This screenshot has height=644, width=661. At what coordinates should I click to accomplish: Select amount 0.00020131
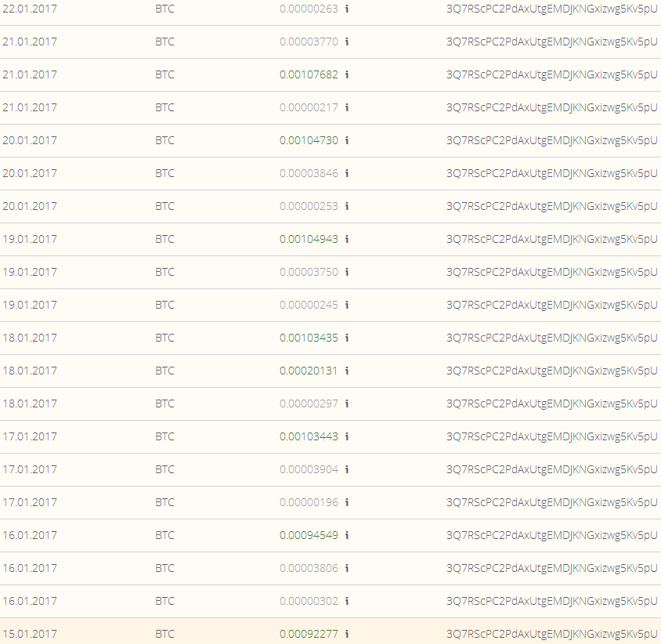[x=309, y=371]
